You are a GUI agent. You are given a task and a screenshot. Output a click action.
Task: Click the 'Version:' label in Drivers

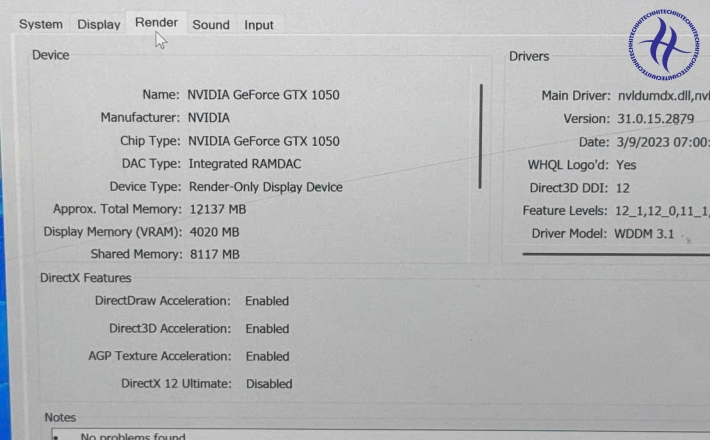click(586, 119)
